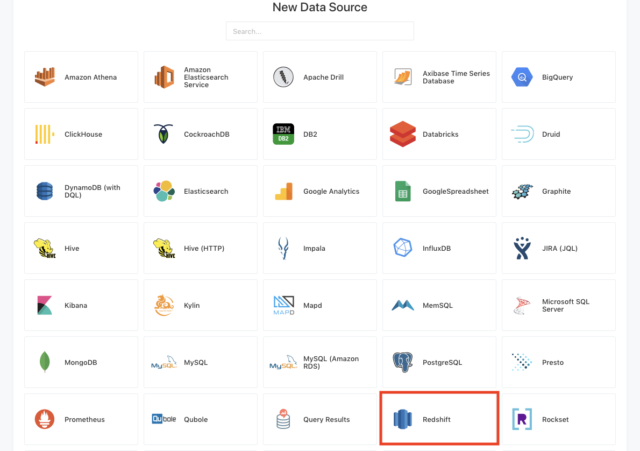640x451 pixels.
Task: Choose the Query Results database icon
Action: 283,419
